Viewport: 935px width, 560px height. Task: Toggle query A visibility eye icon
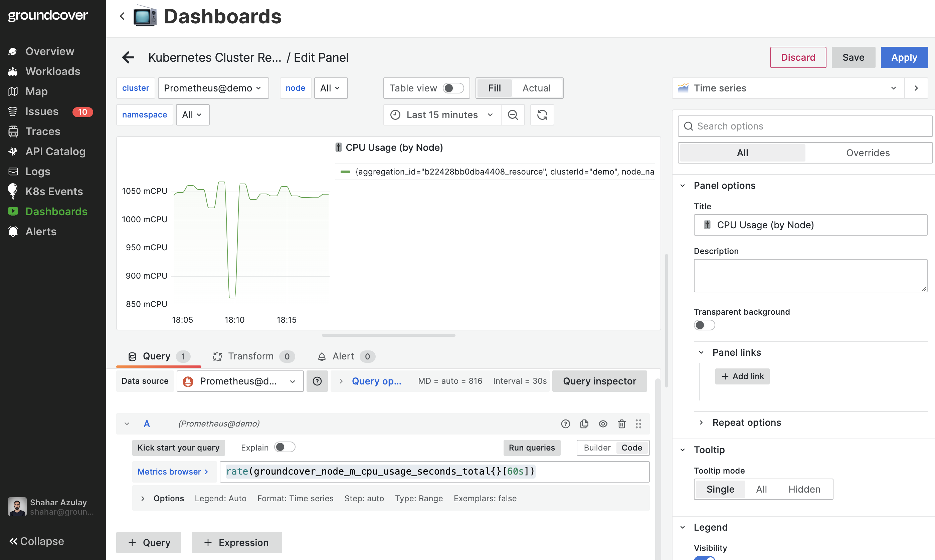click(x=603, y=424)
